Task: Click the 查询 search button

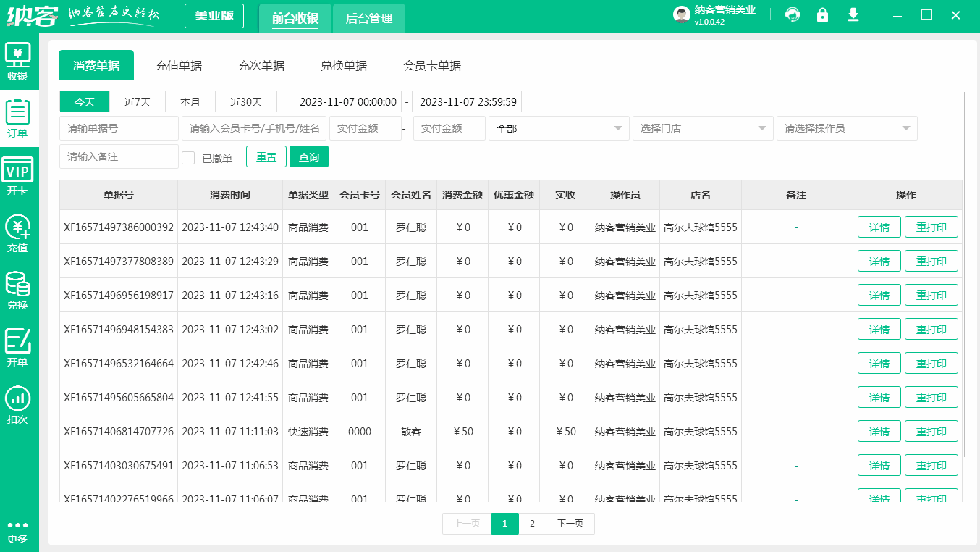Action: coord(308,156)
